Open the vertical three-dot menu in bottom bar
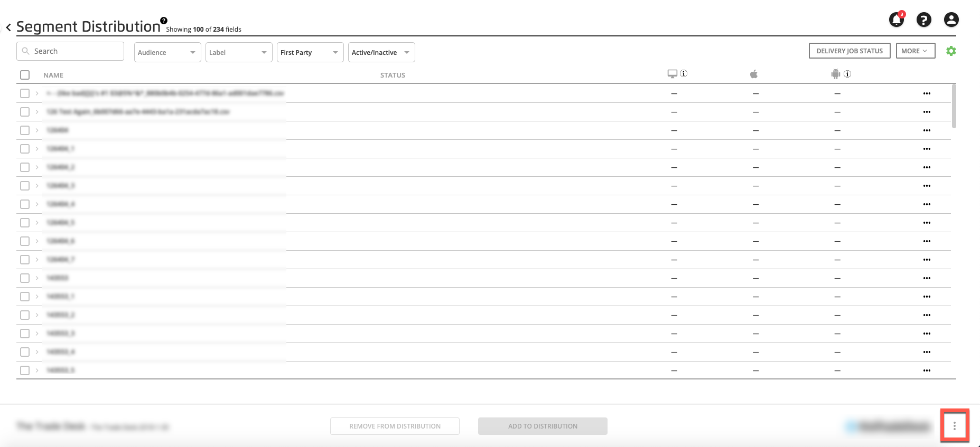The image size is (980, 447). (954, 426)
